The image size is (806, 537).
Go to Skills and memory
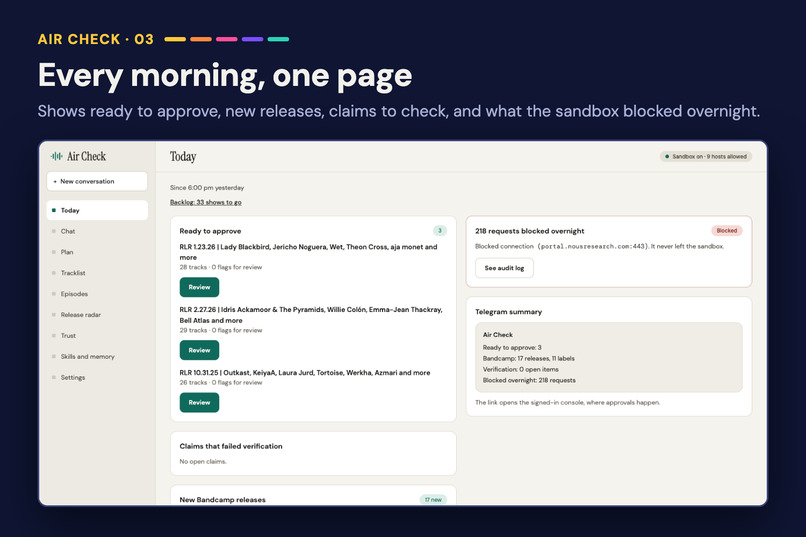tap(87, 357)
